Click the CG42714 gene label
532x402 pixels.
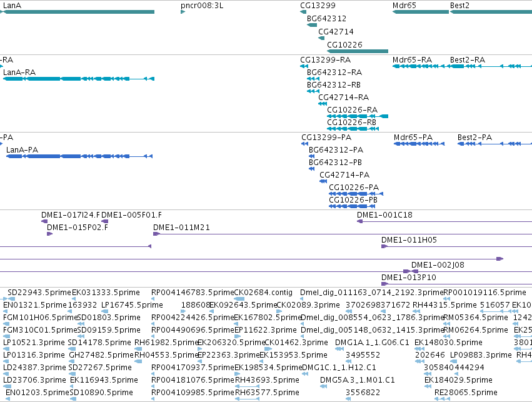(336, 31)
